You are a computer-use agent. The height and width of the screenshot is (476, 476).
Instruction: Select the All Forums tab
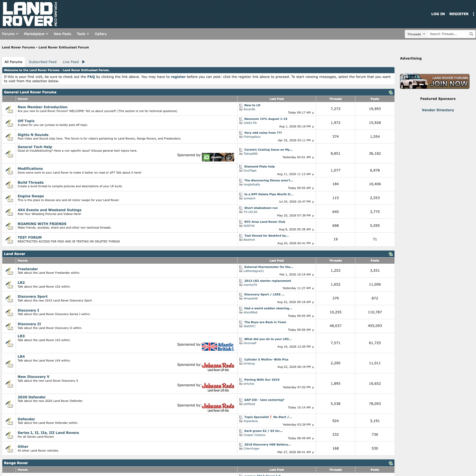pyautogui.click(x=13, y=62)
